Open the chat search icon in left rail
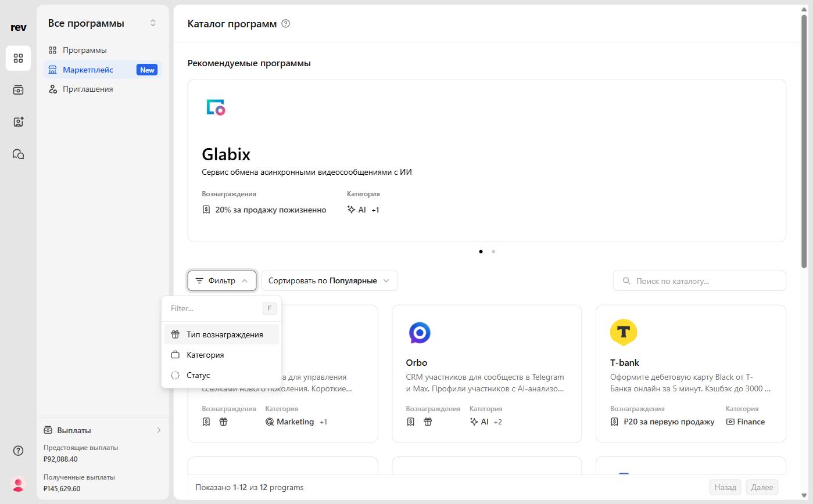The image size is (813, 504). coord(18,154)
